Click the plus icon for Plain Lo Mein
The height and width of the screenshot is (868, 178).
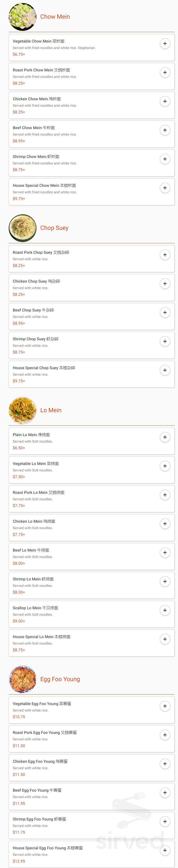pyautogui.click(x=165, y=437)
